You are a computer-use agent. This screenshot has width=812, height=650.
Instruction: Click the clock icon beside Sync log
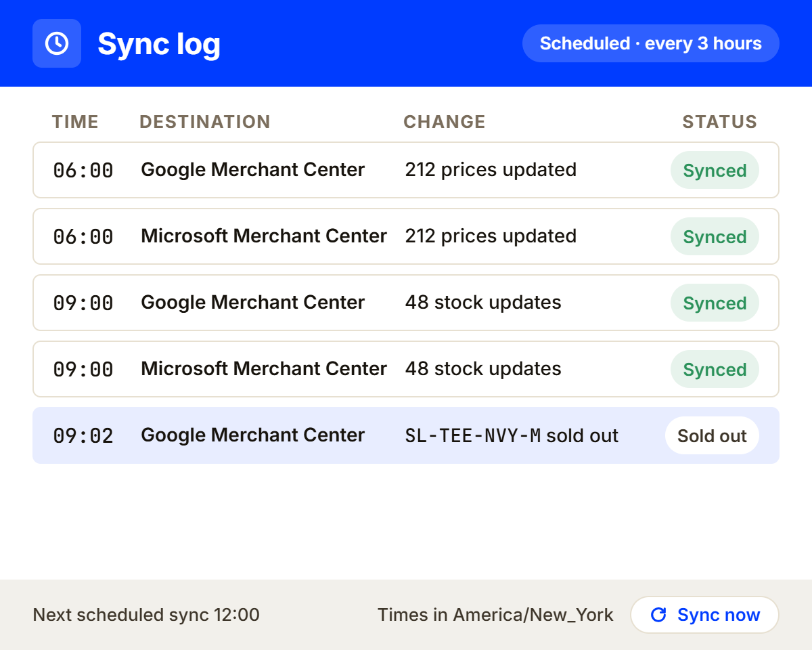(x=57, y=43)
